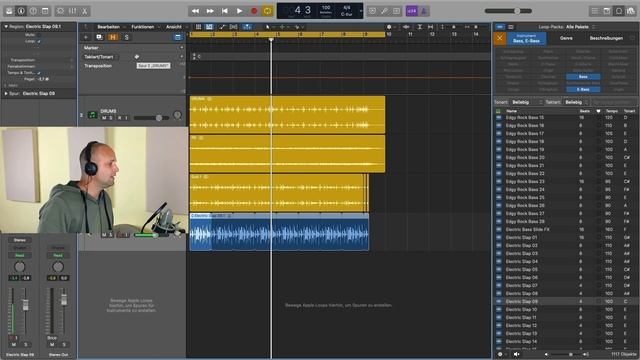Image resolution: width=640 pixels, height=360 pixels.
Task: Click the Tuner icon in control bar
Action: point(384,11)
